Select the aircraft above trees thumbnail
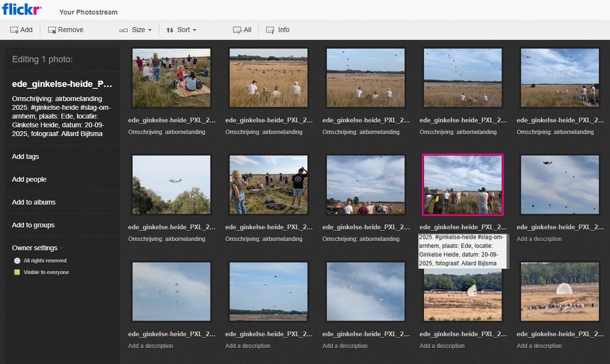The height and width of the screenshot is (364, 610). pos(172,185)
